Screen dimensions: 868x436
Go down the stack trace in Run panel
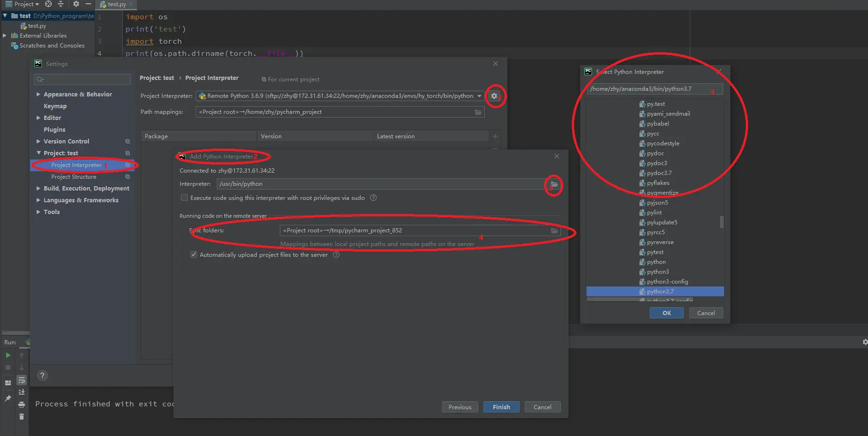click(x=22, y=367)
